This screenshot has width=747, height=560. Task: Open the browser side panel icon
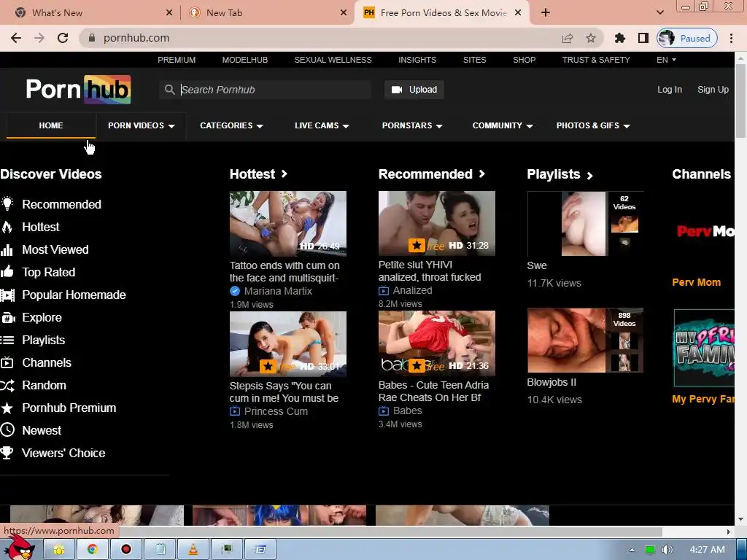coord(643,38)
